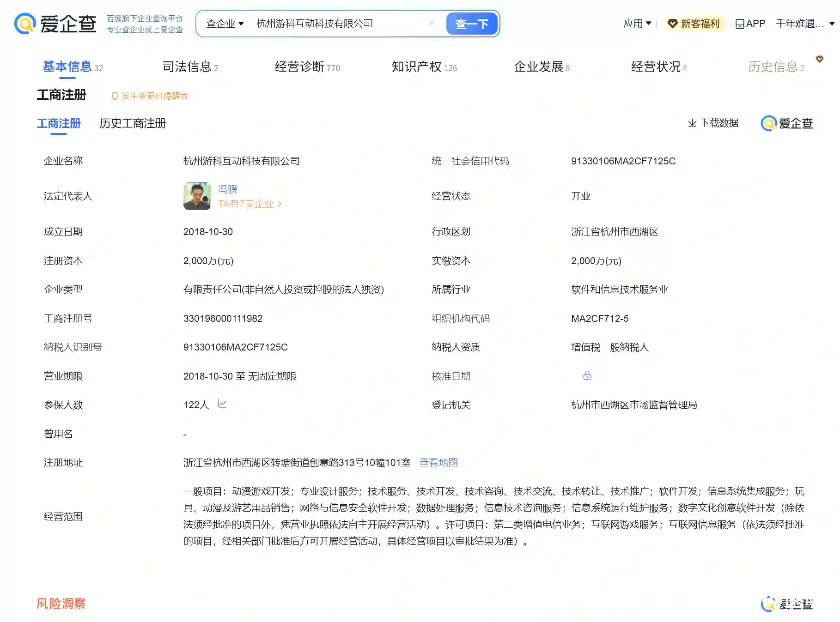This screenshot has width=840, height=622.
Task: Open the TA有7家企业 link
Action: (x=250, y=204)
